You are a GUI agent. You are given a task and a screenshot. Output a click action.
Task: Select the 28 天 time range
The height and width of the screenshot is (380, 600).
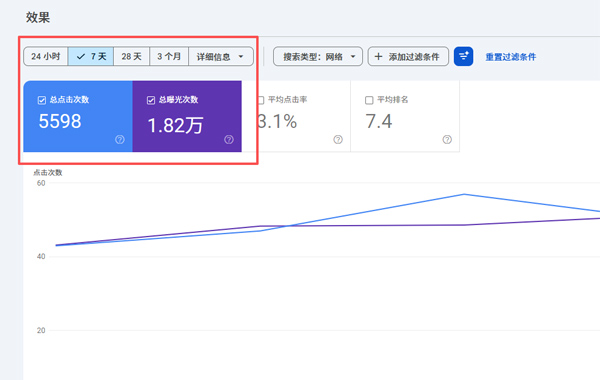pos(131,57)
